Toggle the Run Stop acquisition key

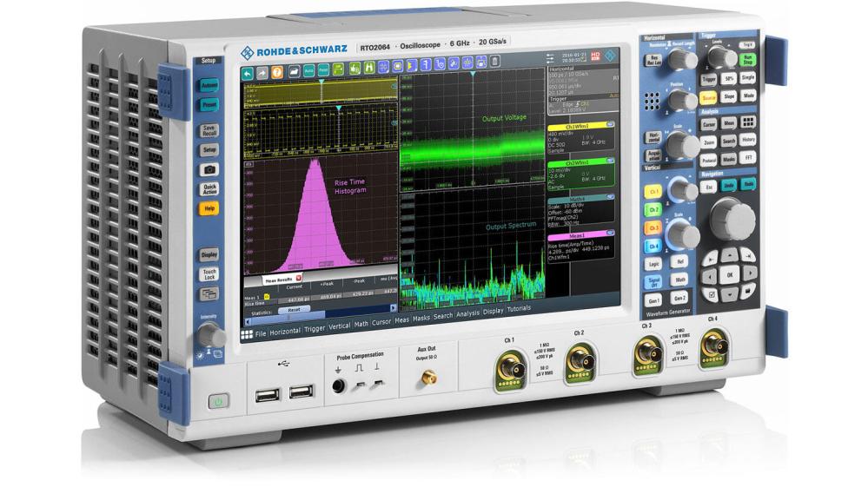pos(747,60)
